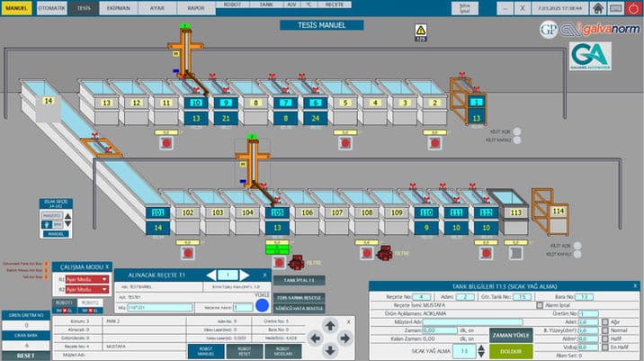Tick the Normal weight checkbox

point(604,329)
